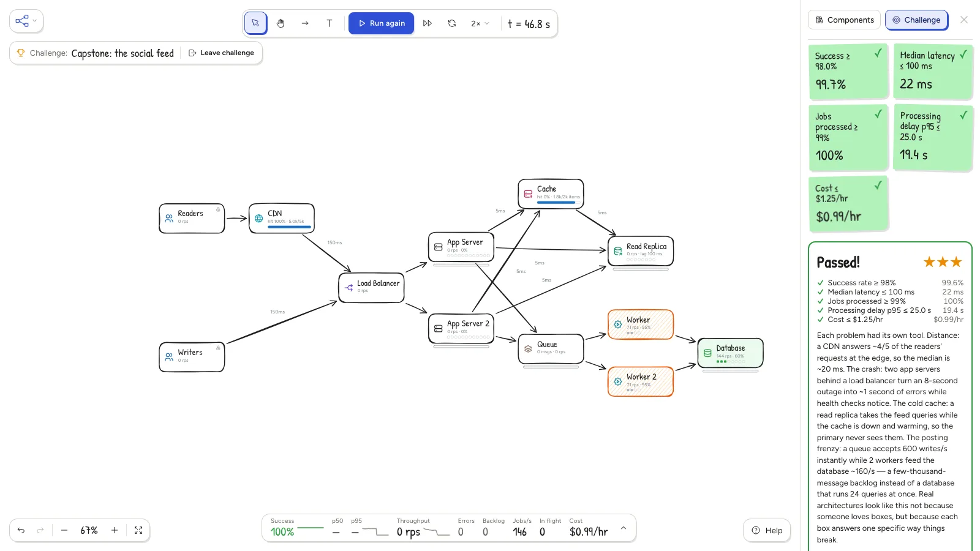Select the Read Replica node
This screenshot has width=980, height=551.
(x=641, y=251)
